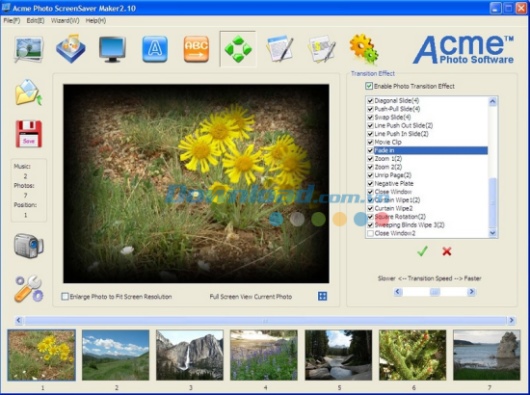Screen dimensions: 530x395
Task: Open the Edit menu
Action: tap(35, 21)
